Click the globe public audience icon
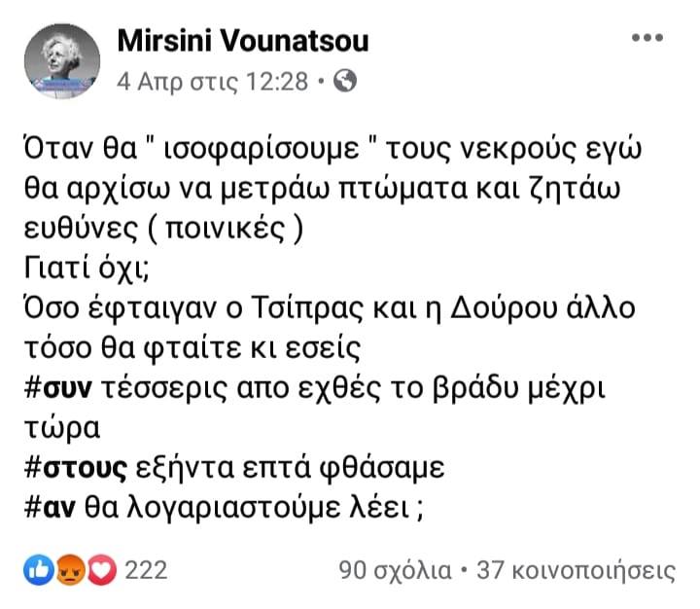 pyautogui.click(x=345, y=82)
